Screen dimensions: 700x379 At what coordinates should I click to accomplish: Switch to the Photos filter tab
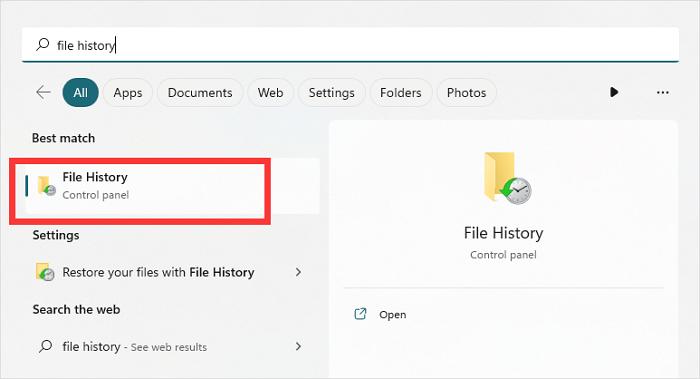[466, 92]
